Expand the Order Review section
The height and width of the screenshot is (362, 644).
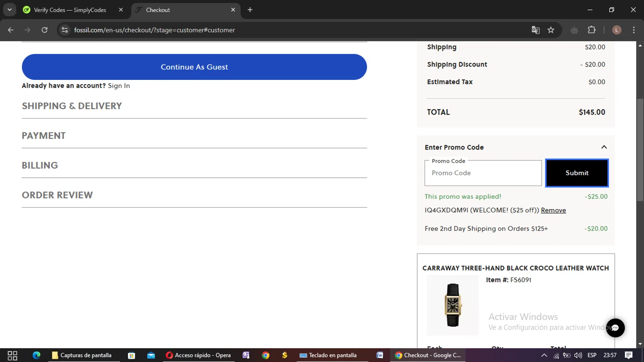pos(194,195)
